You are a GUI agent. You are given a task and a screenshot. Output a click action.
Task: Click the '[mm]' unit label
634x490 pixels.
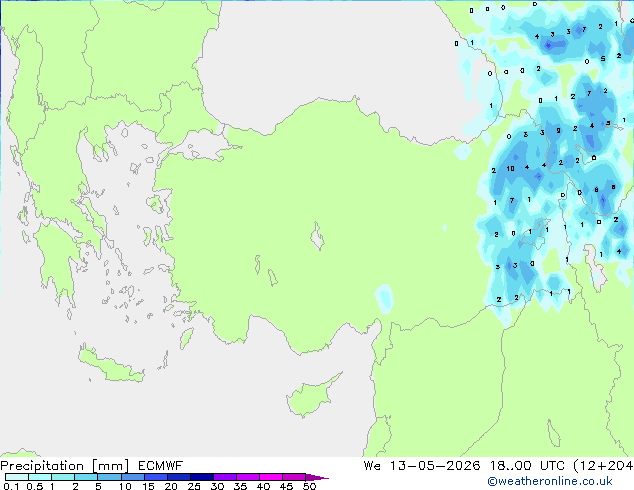[x=110, y=466]
